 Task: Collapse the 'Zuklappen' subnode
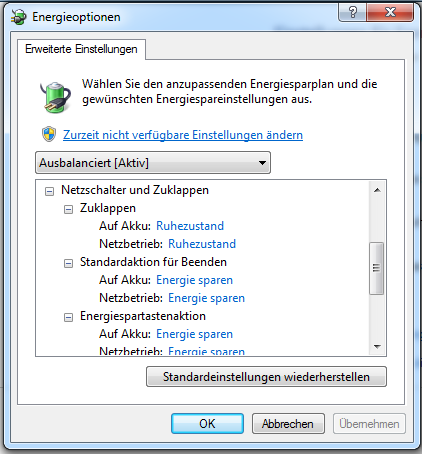[x=68, y=209]
